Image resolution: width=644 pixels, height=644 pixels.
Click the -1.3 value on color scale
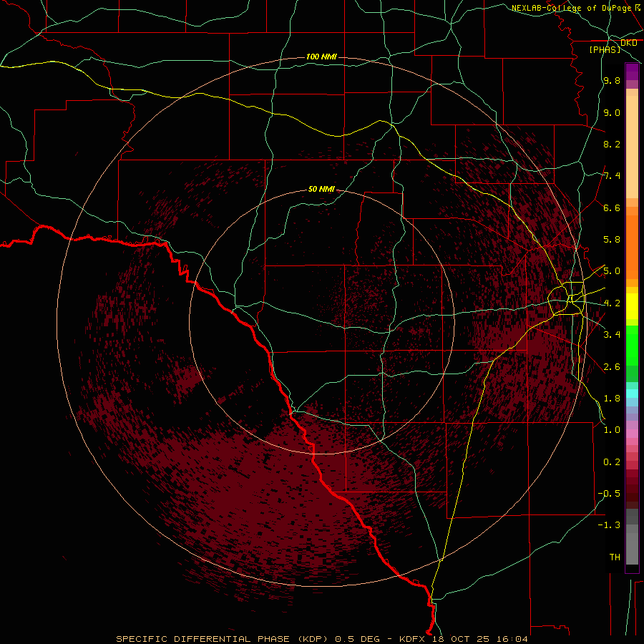click(609, 525)
